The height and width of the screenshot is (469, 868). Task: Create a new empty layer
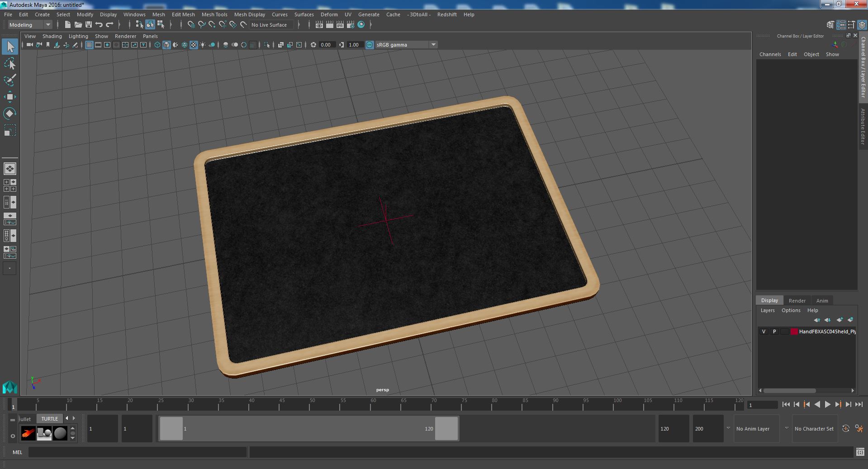pos(840,320)
